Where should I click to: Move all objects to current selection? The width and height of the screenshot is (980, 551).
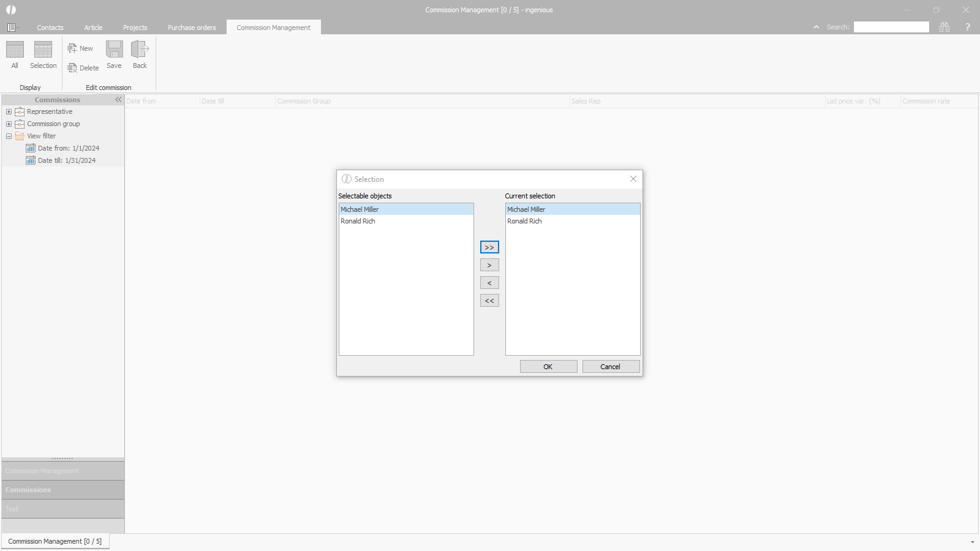[489, 247]
